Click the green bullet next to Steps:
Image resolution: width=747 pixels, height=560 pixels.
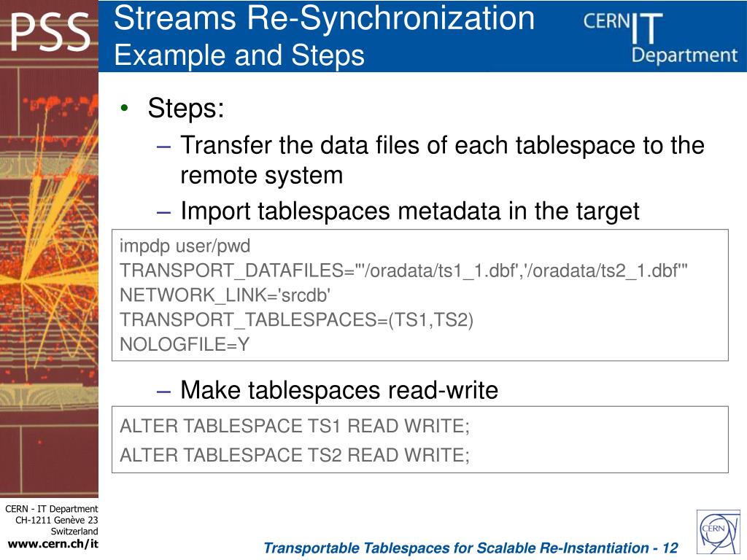(x=125, y=108)
